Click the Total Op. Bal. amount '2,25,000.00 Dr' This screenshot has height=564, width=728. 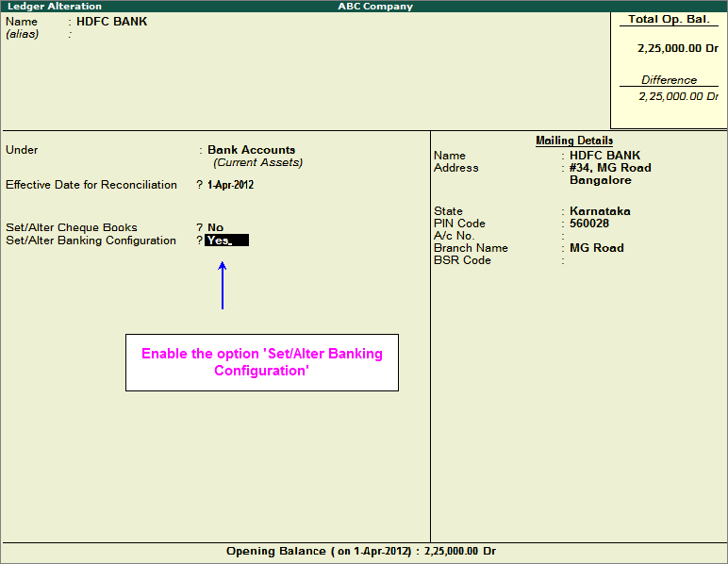[x=678, y=48]
